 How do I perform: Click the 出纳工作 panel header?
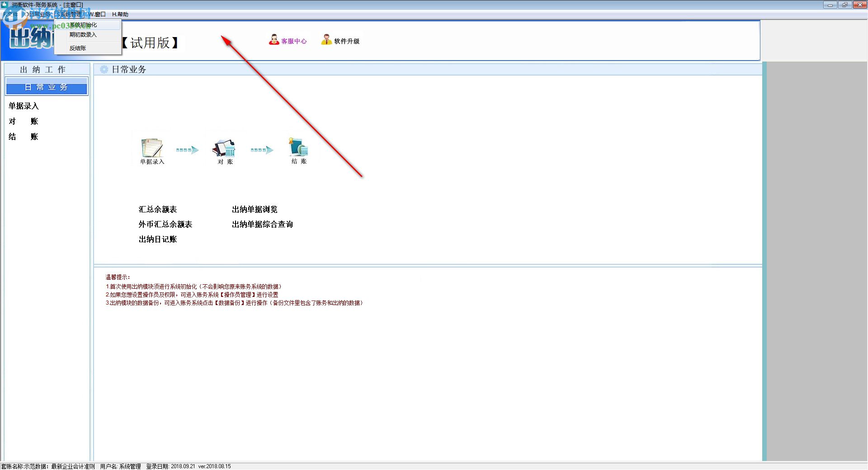pyautogui.click(x=47, y=69)
